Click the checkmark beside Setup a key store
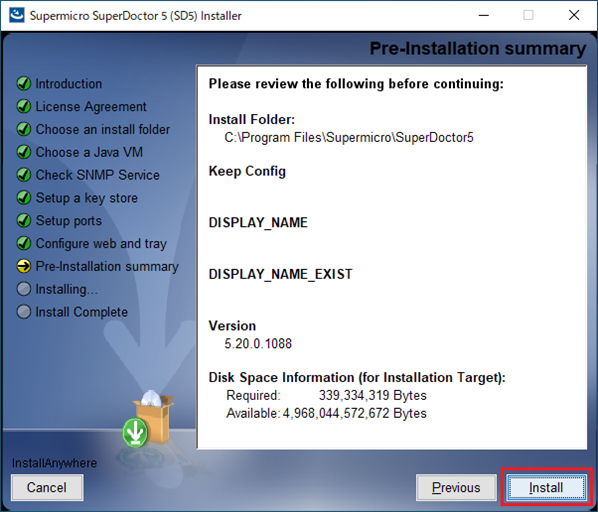Viewport: 598px width, 512px height. click(24, 198)
